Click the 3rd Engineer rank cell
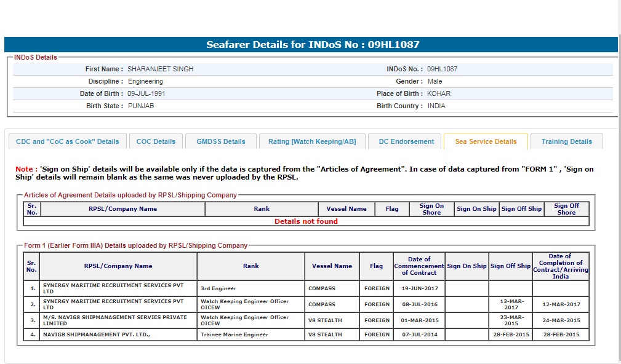 218,288
